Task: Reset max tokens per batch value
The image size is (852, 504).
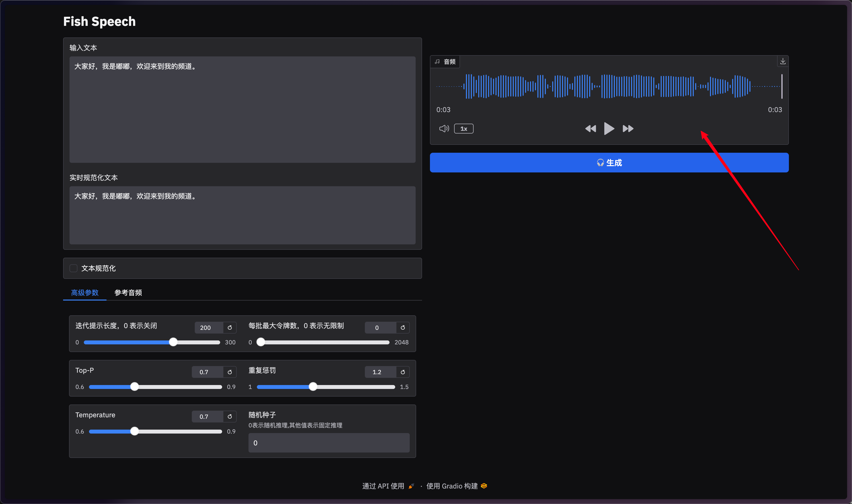Action: click(403, 327)
